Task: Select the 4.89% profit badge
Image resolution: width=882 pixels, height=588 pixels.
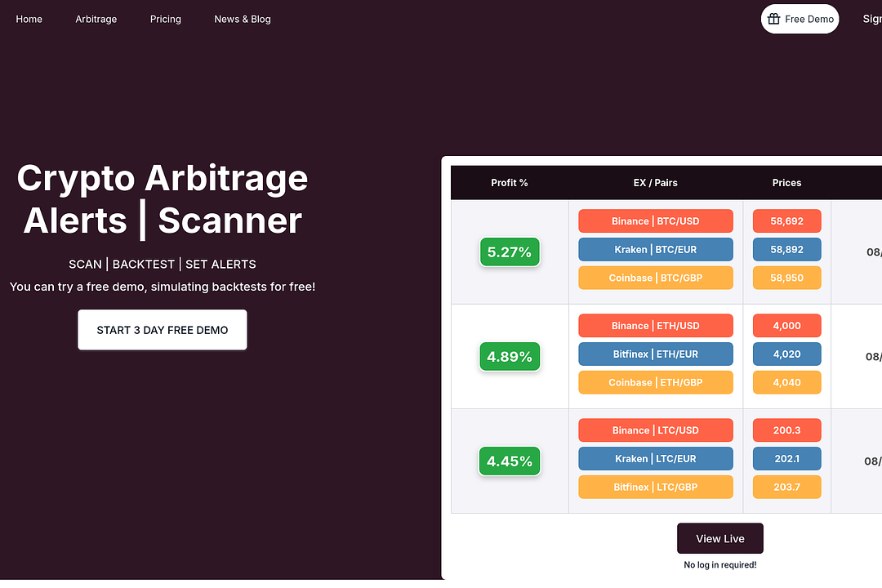Action: click(x=510, y=357)
